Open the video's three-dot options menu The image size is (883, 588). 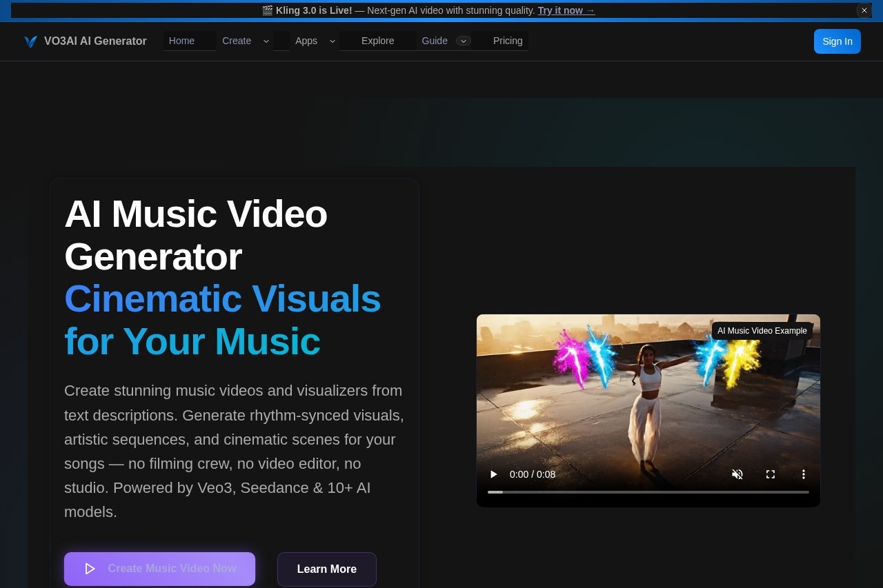click(804, 474)
